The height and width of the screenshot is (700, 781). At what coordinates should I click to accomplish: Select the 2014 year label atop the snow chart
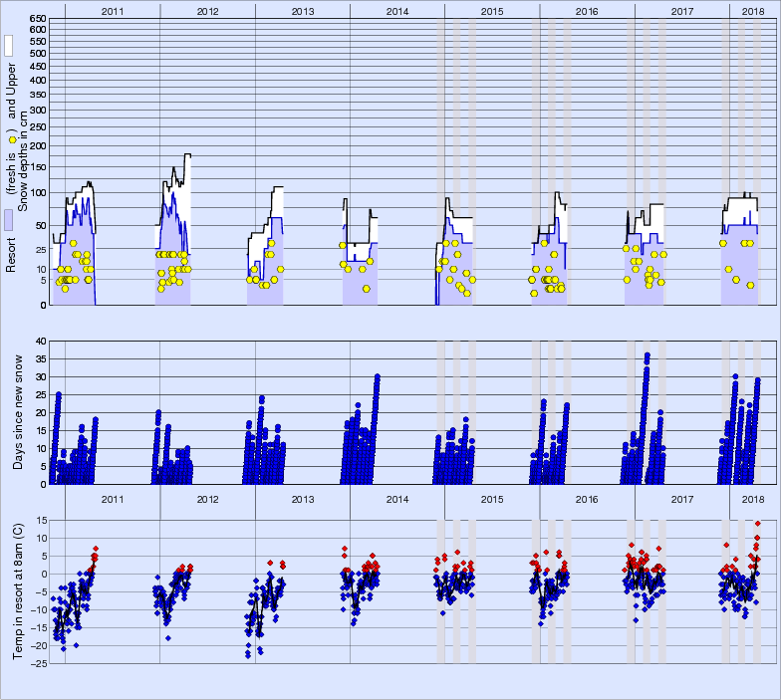[x=396, y=10]
